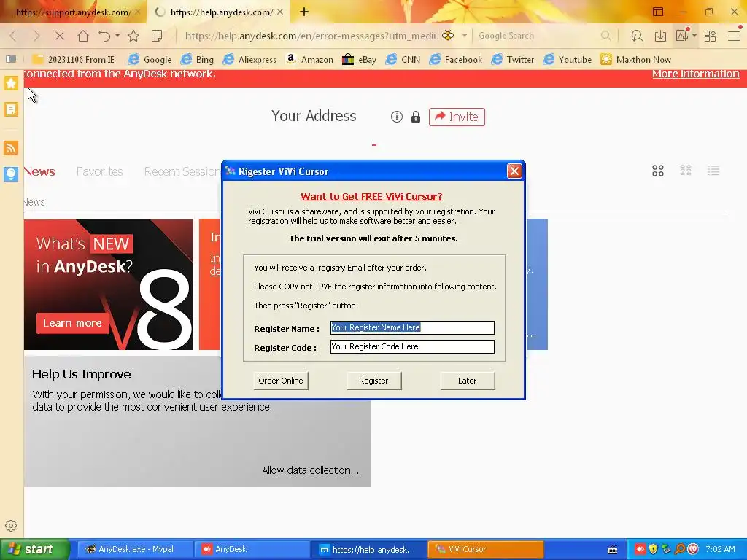Click the search magnifier icon

coord(605,36)
